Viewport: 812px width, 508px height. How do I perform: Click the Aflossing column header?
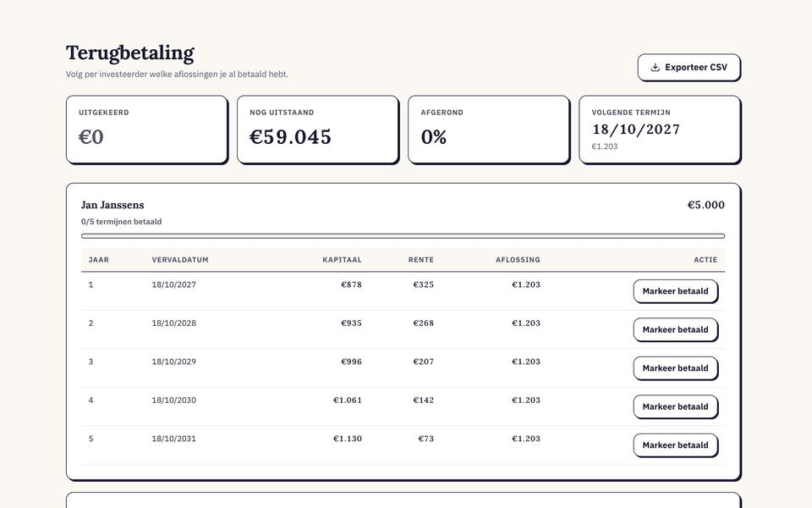pos(518,260)
